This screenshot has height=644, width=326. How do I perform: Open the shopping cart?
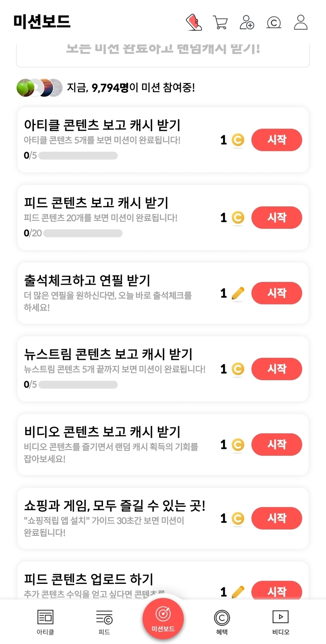[220, 22]
